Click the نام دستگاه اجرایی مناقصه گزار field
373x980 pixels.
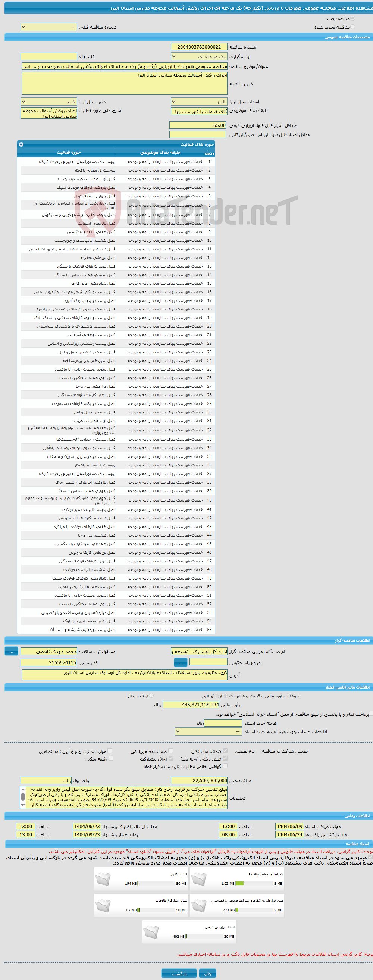[199, 651]
